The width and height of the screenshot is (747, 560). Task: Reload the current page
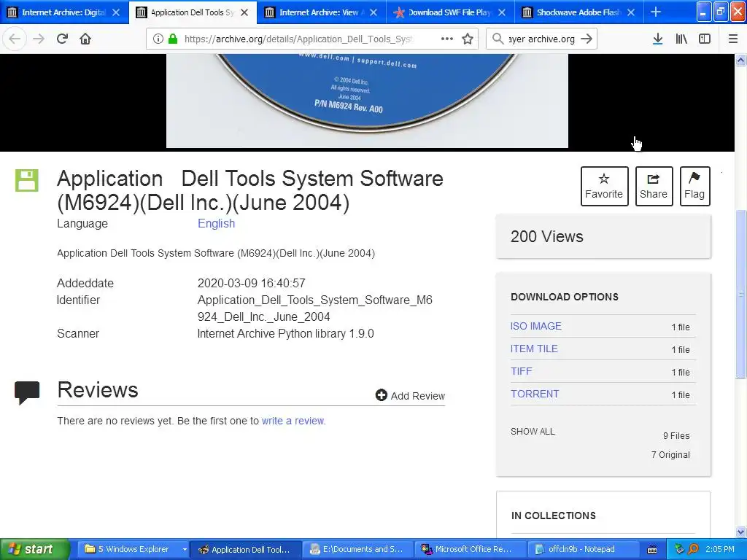click(x=62, y=39)
